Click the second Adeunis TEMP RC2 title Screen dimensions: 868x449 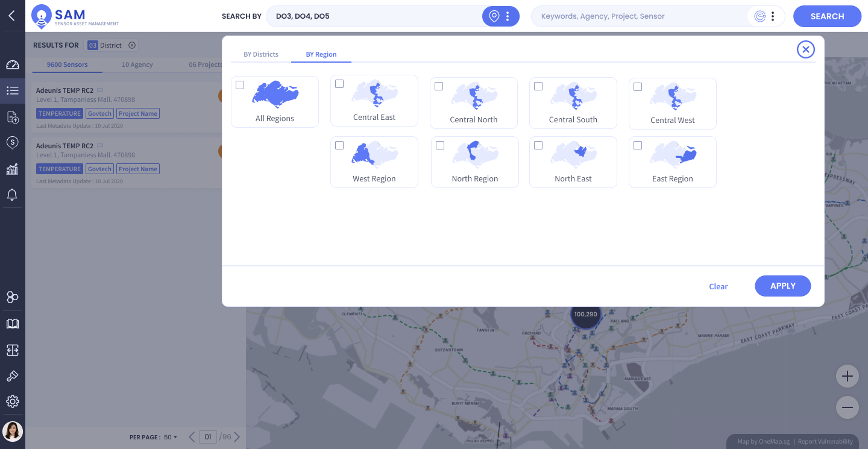click(64, 146)
